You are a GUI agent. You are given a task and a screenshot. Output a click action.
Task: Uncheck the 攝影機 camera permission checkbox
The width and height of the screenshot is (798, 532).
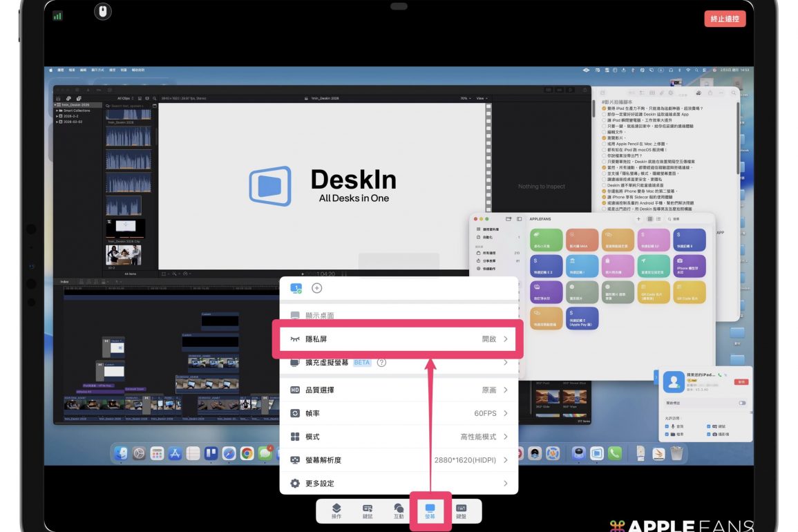coord(710,435)
